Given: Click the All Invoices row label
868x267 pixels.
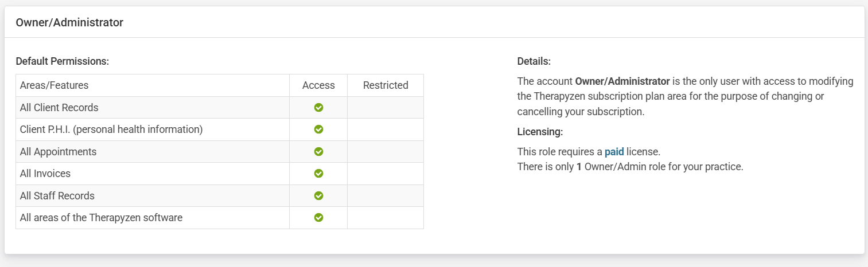Looking at the screenshot, I should [x=45, y=173].
